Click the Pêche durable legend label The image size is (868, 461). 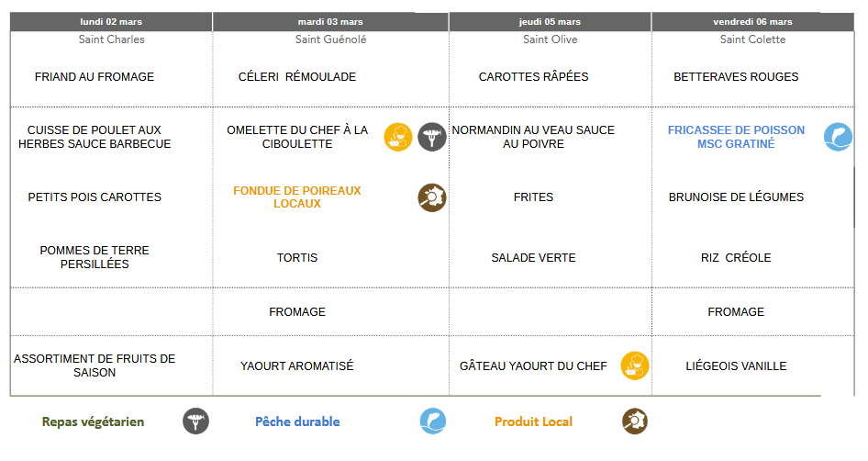297,422
